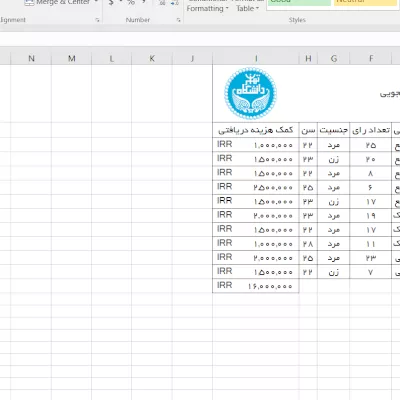Open the Format as Table dropdown

(x=247, y=6)
